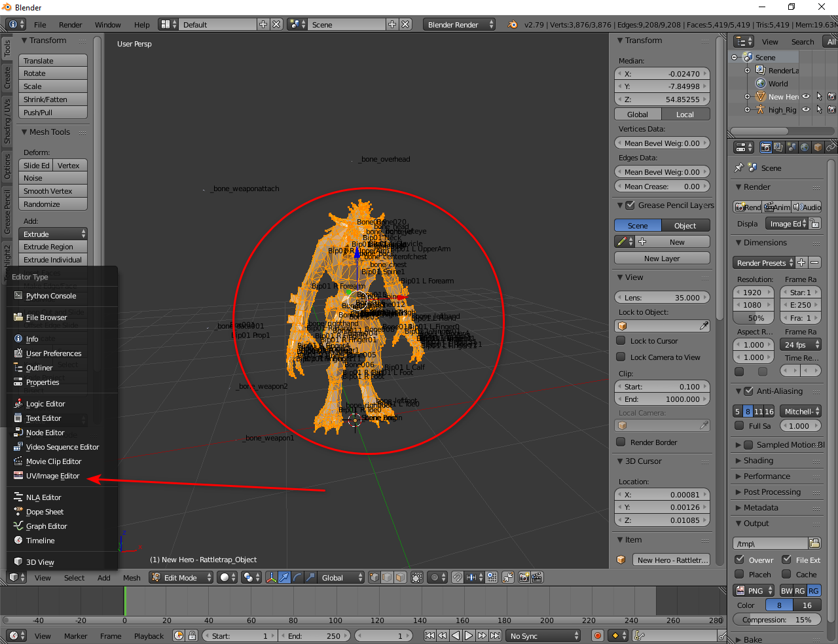This screenshot has width=838, height=644.
Task: Expand the Shading panel
Action: pos(758,461)
